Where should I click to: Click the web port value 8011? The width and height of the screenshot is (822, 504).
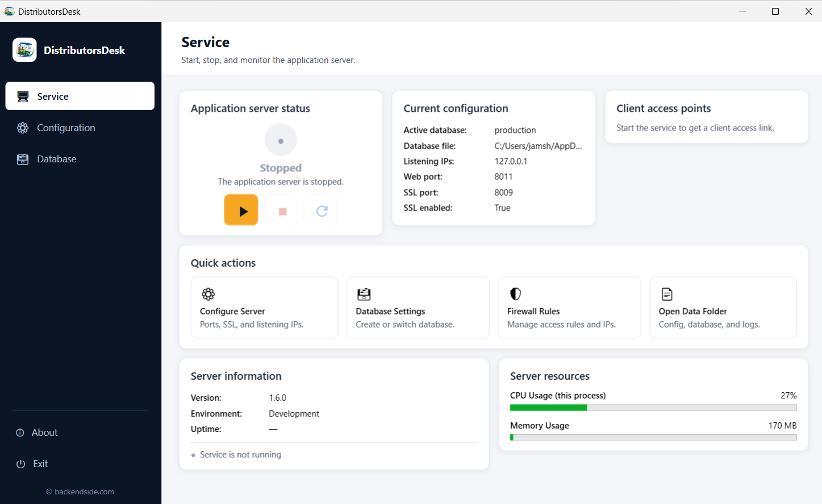(x=503, y=177)
